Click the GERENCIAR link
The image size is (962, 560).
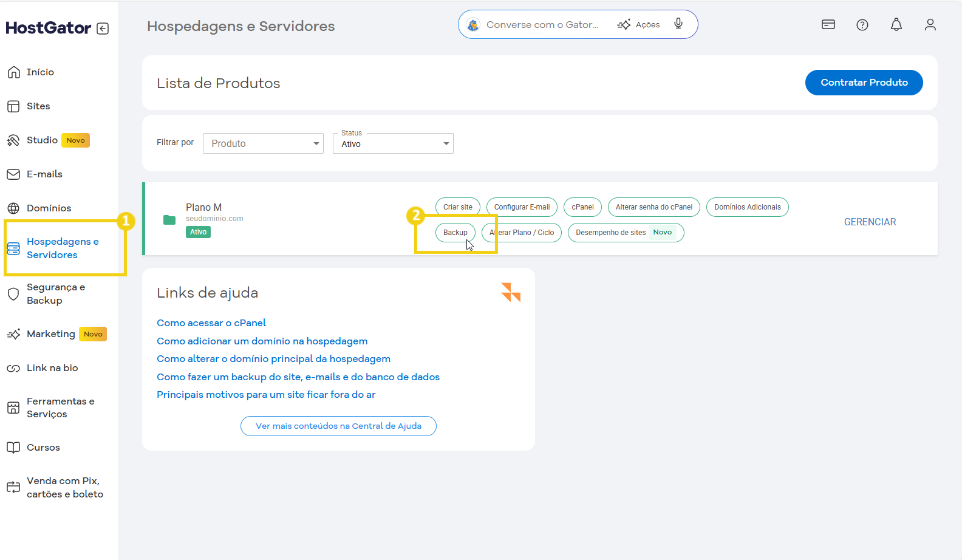870,222
